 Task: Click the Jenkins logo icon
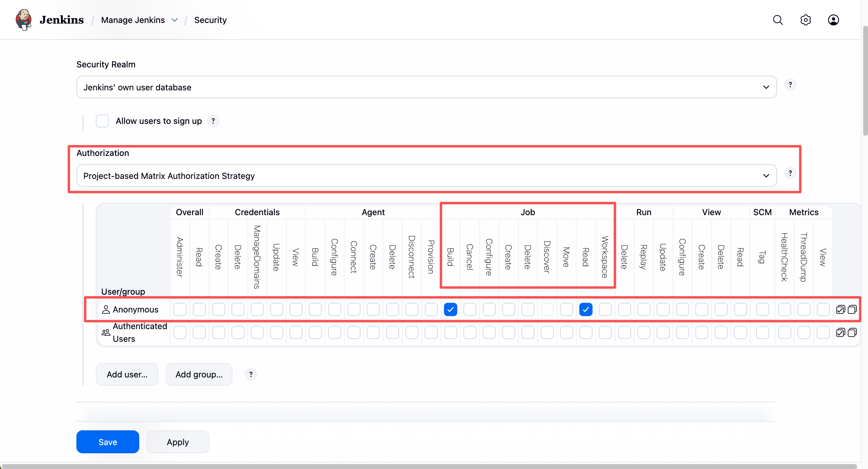coord(24,20)
